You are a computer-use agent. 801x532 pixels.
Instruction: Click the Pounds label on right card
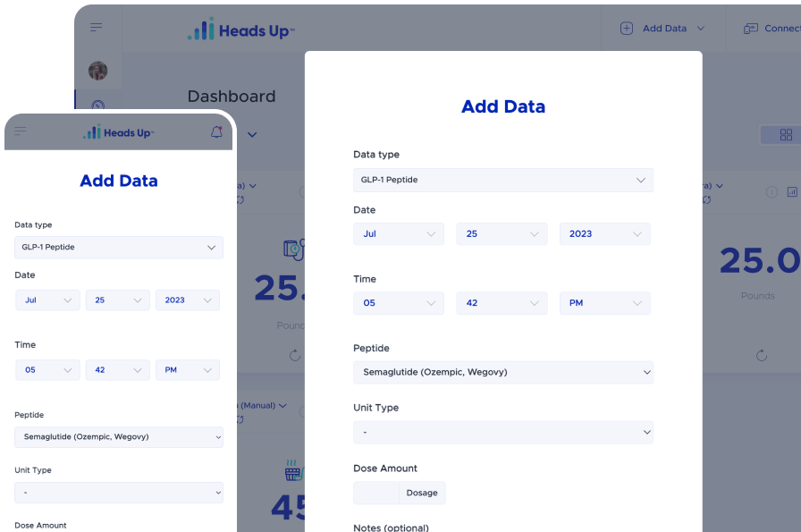pyautogui.click(x=757, y=295)
